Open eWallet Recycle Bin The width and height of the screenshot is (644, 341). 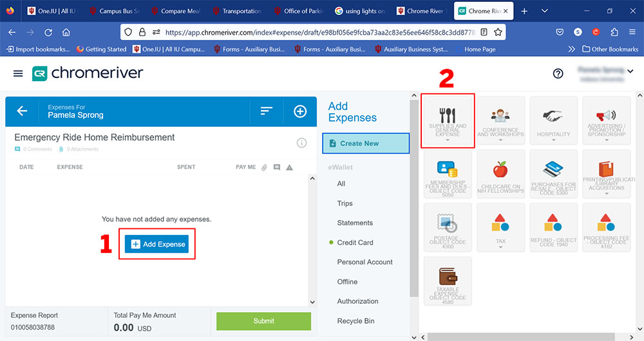click(x=355, y=321)
